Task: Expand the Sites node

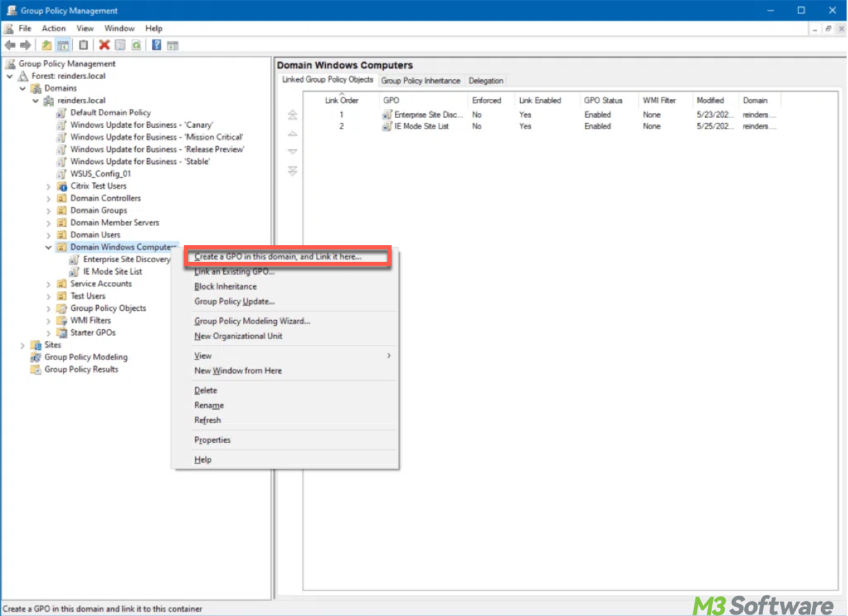Action: [x=23, y=345]
